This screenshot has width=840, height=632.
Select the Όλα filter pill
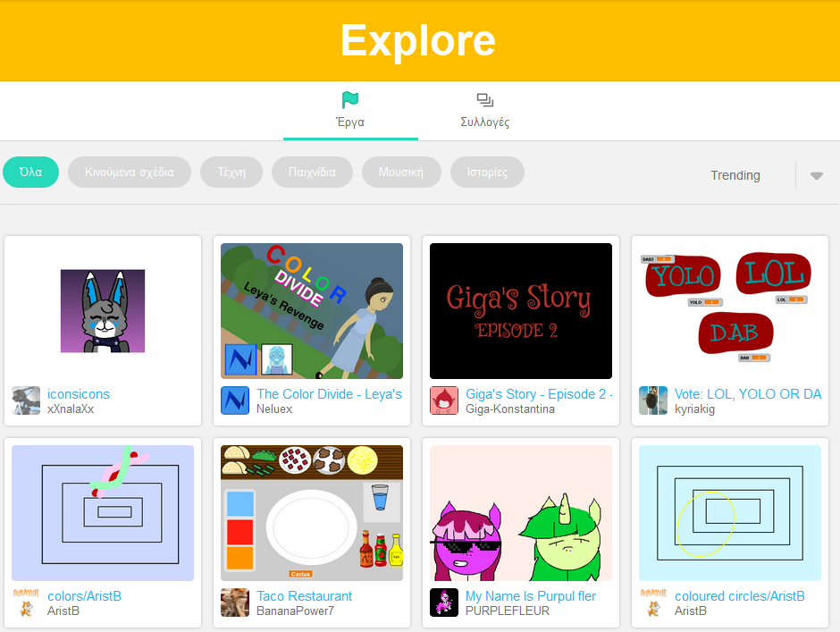(30, 172)
